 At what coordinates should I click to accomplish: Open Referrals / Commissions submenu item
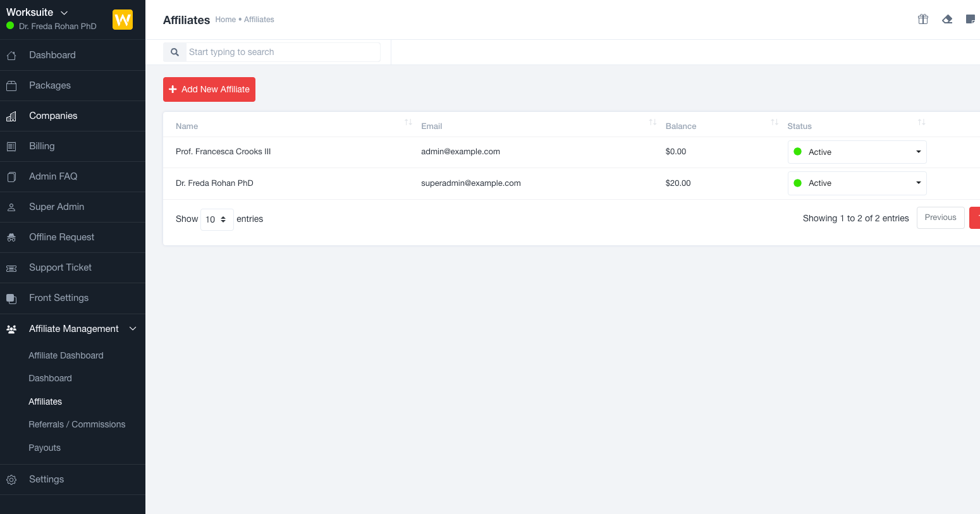point(77,424)
